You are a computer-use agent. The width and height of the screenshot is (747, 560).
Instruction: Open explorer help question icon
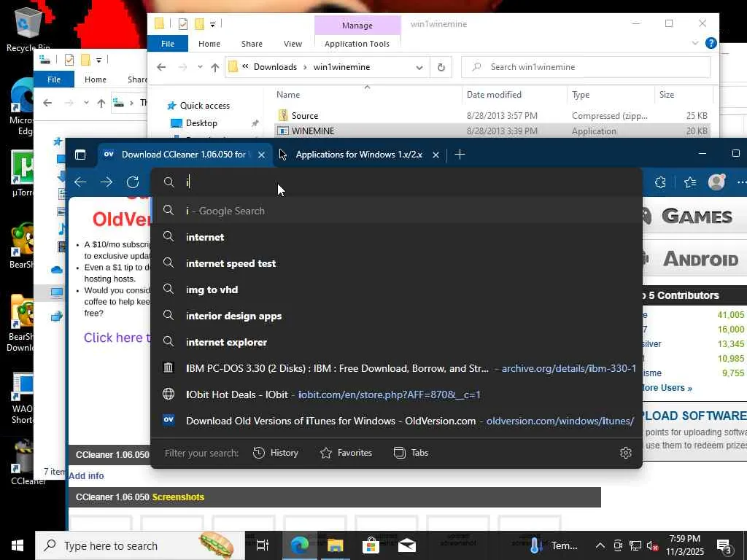pos(711,43)
